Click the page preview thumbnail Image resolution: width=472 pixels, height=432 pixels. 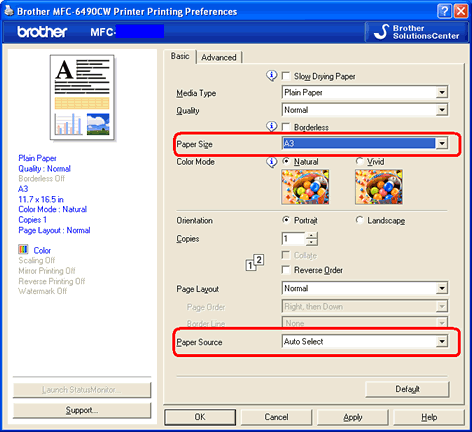(82, 97)
